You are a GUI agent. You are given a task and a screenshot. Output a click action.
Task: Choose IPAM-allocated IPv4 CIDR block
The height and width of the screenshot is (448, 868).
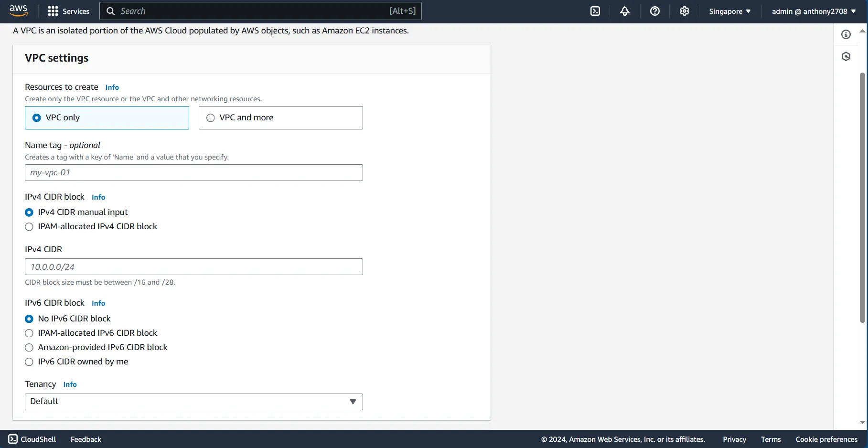(29, 226)
